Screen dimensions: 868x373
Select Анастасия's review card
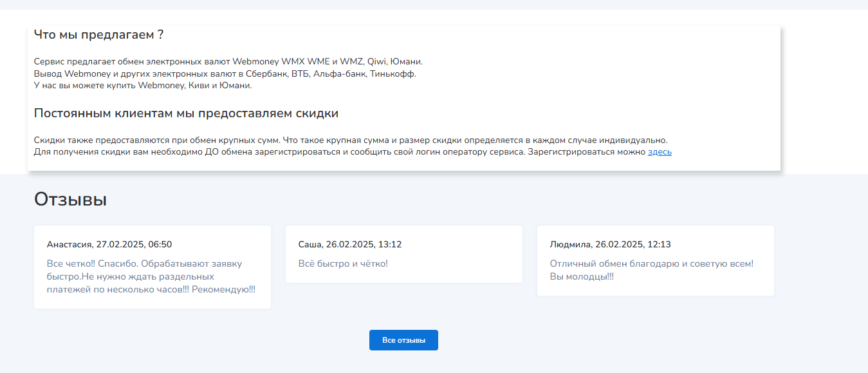pyautogui.click(x=152, y=267)
